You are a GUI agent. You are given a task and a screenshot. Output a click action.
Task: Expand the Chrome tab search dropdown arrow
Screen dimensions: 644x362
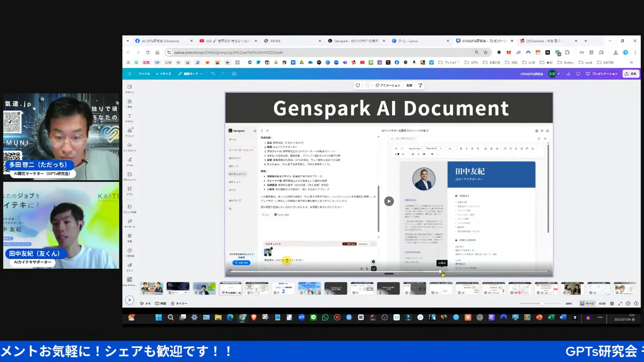point(128,41)
